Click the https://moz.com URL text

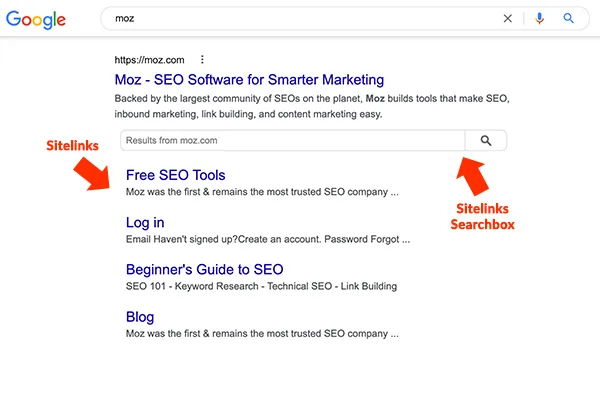(149, 60)
